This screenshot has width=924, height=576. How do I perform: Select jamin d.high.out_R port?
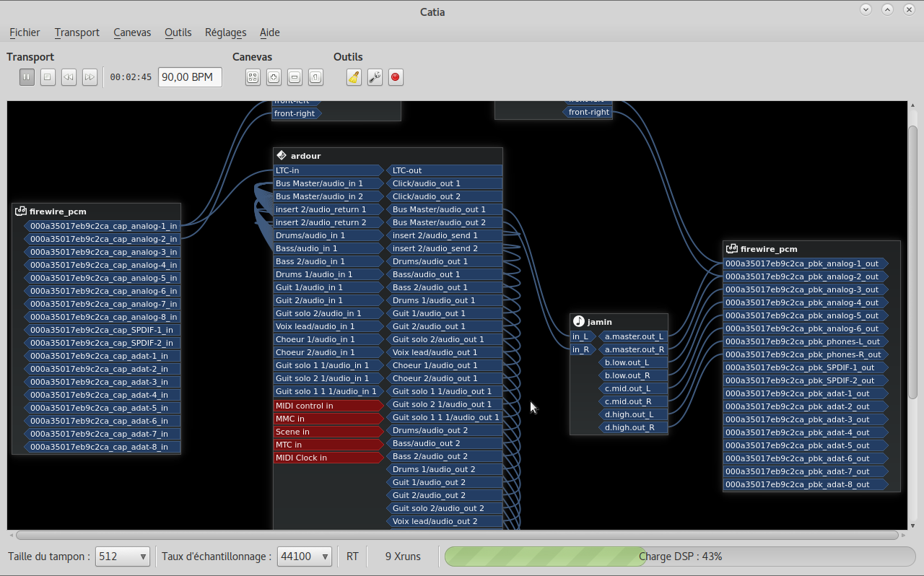click(x=633, y=427)
